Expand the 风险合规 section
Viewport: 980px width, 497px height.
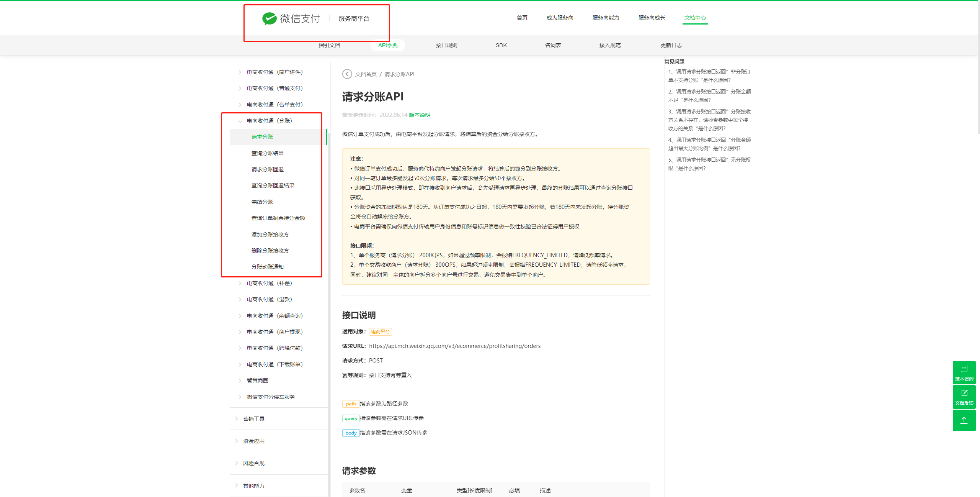click(x=253, y=463)
